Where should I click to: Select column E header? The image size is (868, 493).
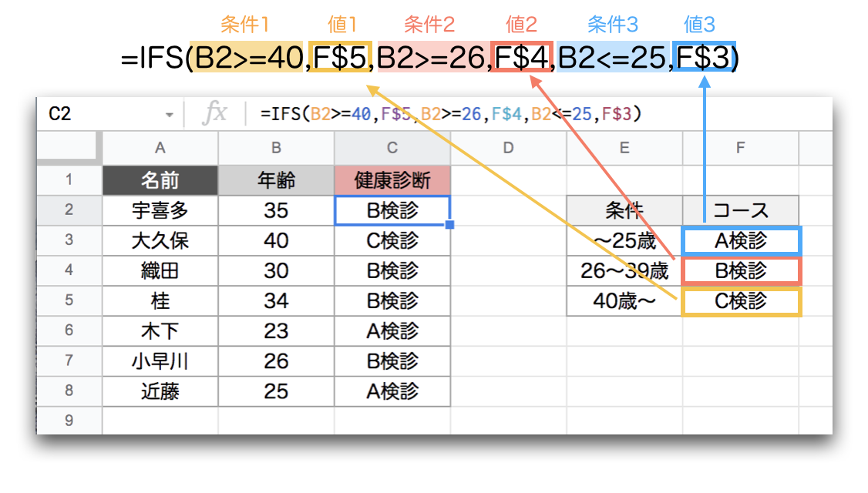click(624, 149)
